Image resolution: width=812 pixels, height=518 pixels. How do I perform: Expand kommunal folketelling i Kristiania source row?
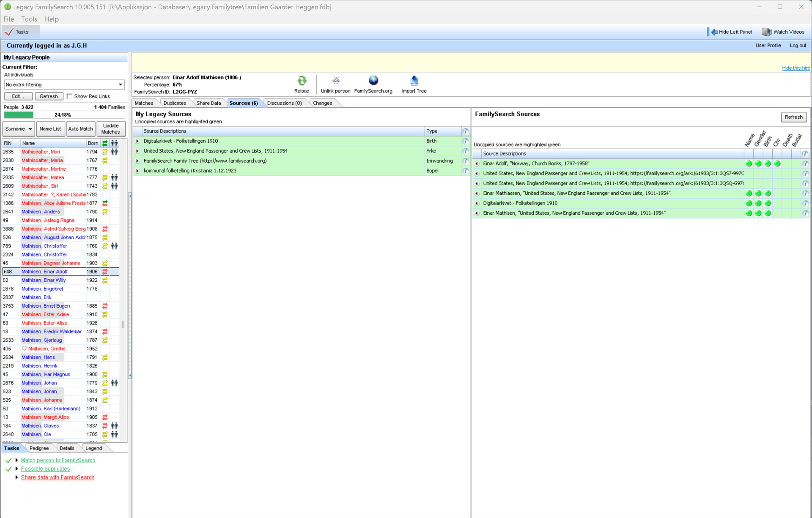(137, 171)
